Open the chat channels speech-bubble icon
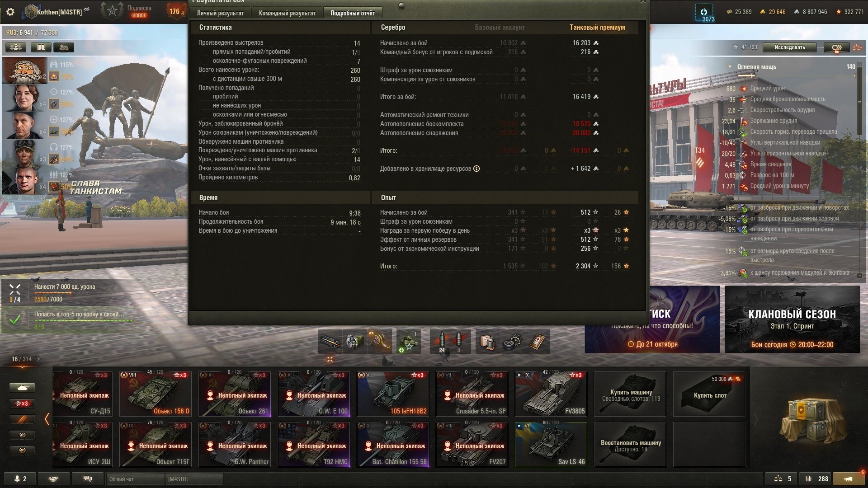Image resolution: width=868 pixels, height=488 pixels. [88, 479]
